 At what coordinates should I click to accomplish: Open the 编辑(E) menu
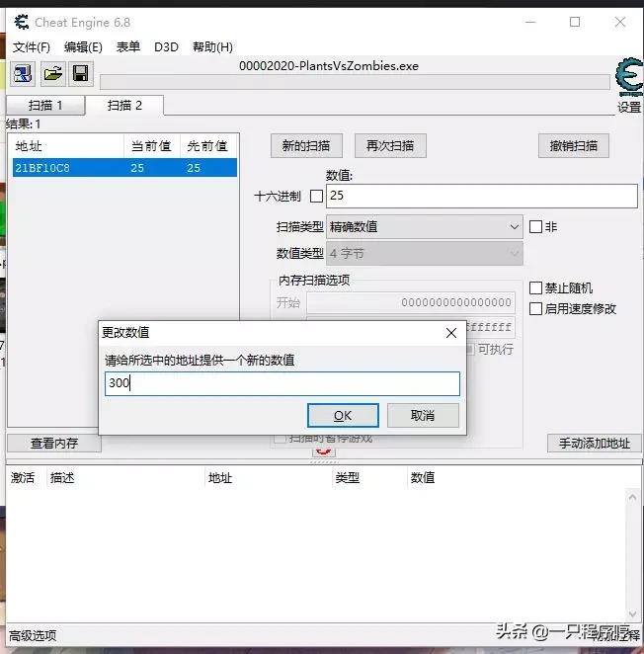83,46
